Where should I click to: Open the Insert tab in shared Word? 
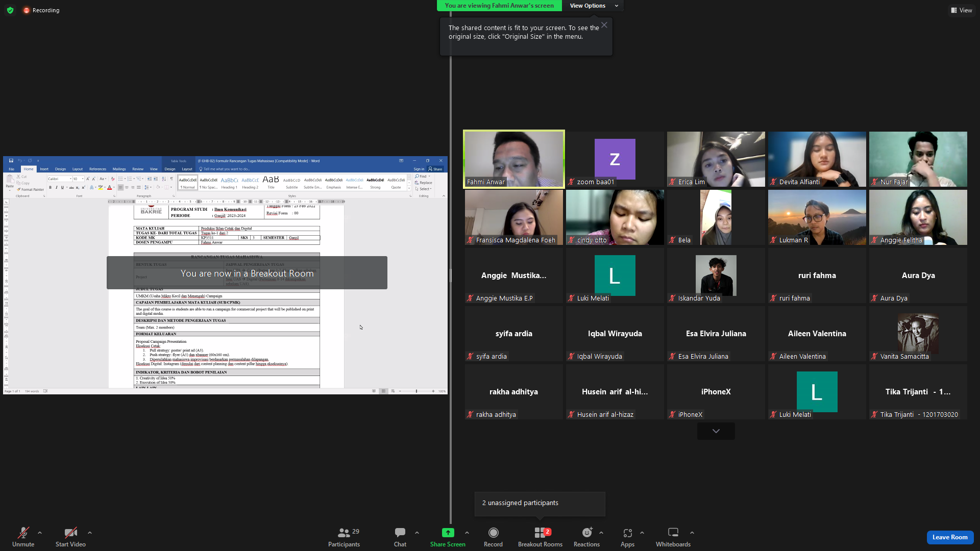coord(44,169)
